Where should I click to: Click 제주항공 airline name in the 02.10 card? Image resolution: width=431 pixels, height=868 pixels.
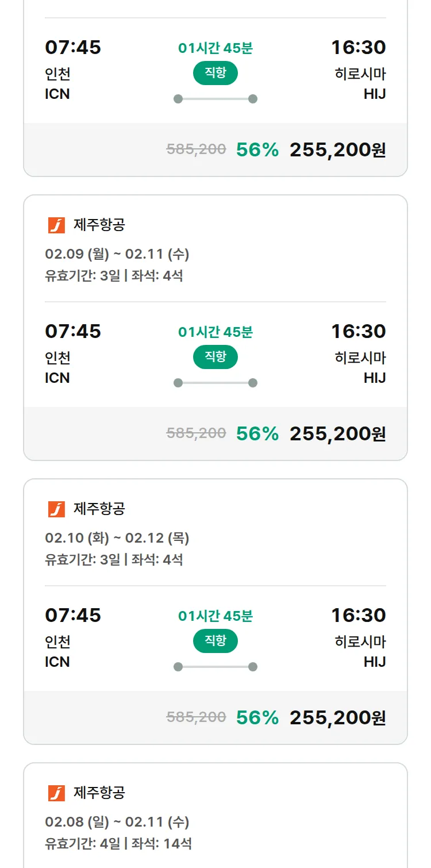tap(99, 509)
